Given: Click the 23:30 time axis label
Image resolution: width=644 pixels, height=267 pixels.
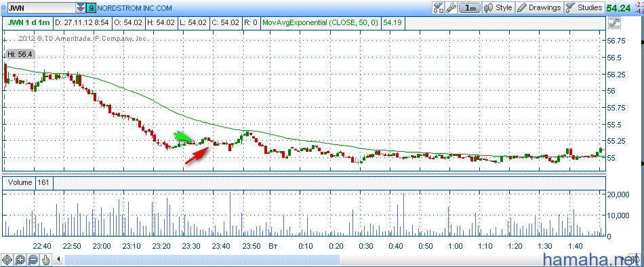Looking at the screenshot, I should tap(191, 246).
